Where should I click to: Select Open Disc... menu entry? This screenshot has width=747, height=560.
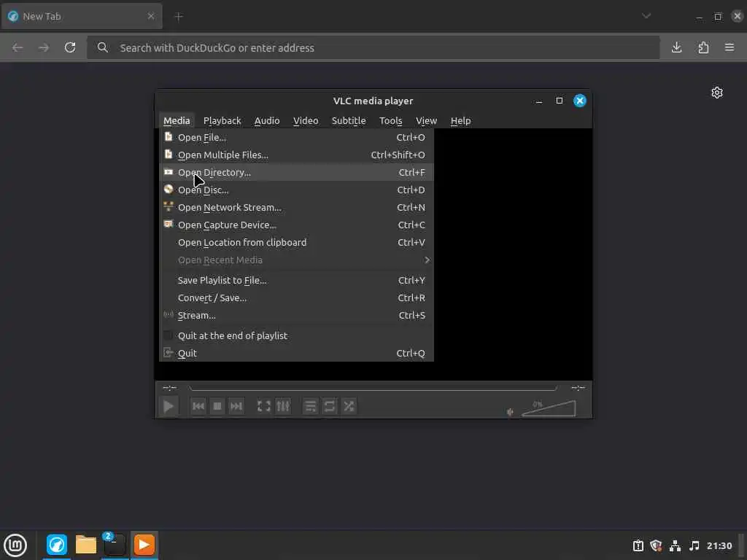(x=296, y=190)
